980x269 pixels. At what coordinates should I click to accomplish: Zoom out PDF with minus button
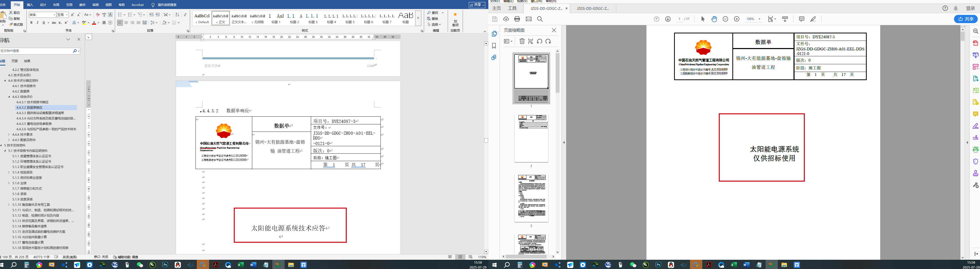(x=725, y=19)
